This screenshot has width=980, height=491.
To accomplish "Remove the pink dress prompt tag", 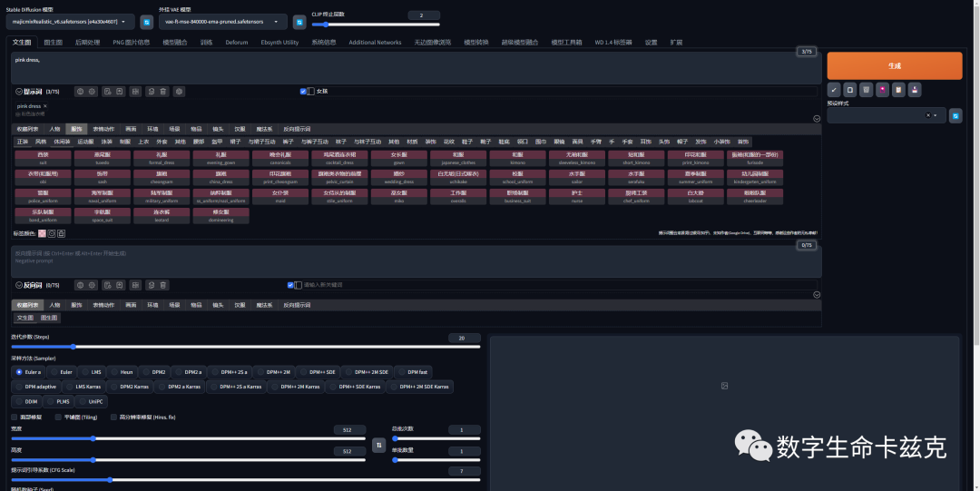I will (x=45, y=106).
